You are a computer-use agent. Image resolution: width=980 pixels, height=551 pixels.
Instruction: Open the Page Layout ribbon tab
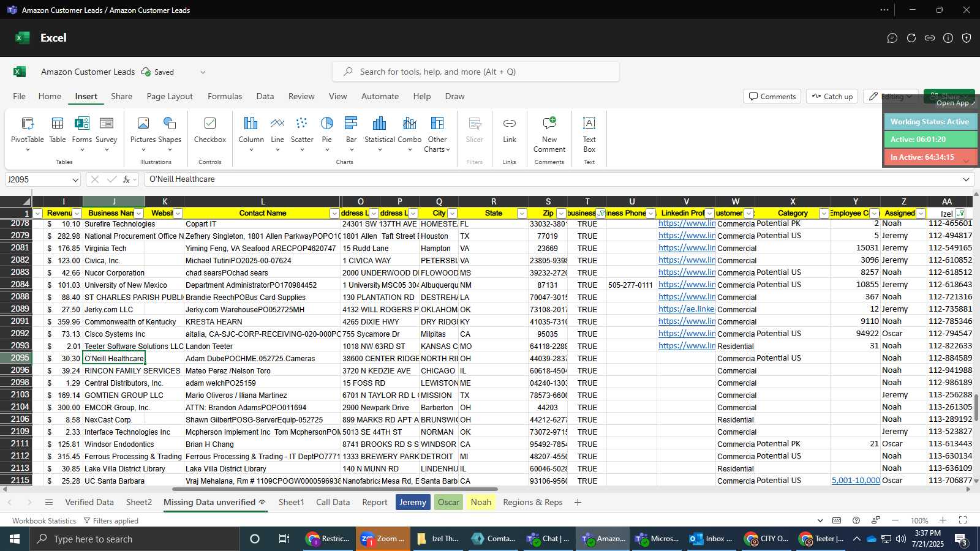[170, 96]
